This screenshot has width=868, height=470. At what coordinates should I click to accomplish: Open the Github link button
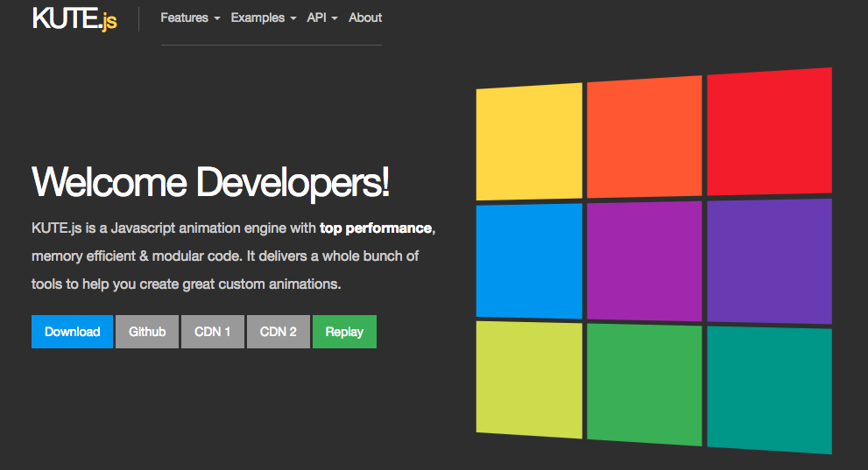point(147,332)
